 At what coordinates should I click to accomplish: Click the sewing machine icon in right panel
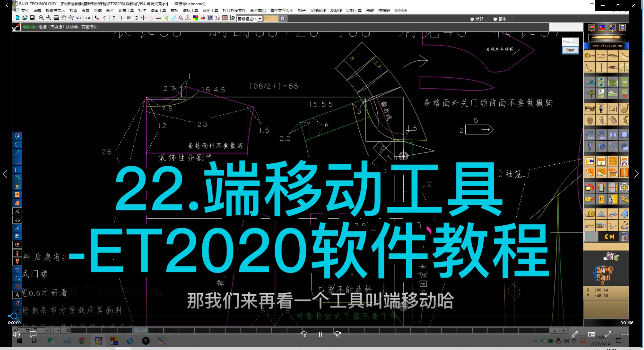590,108
